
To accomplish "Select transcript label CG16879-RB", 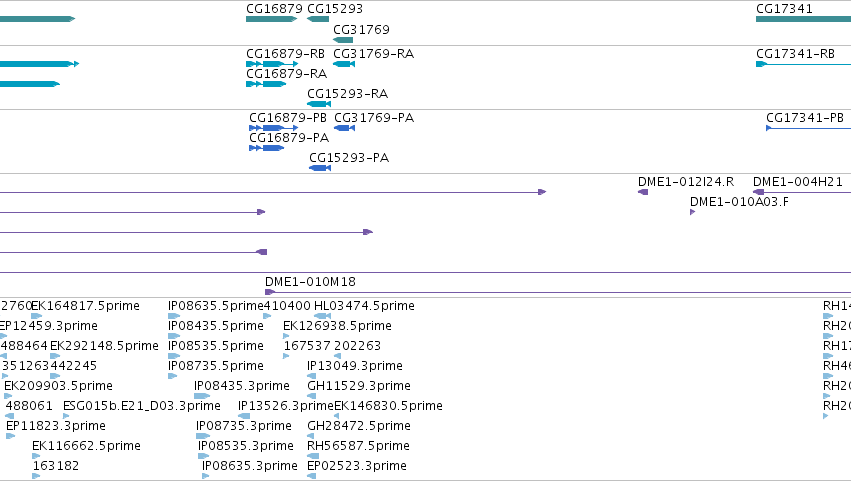I will (285, 54).
